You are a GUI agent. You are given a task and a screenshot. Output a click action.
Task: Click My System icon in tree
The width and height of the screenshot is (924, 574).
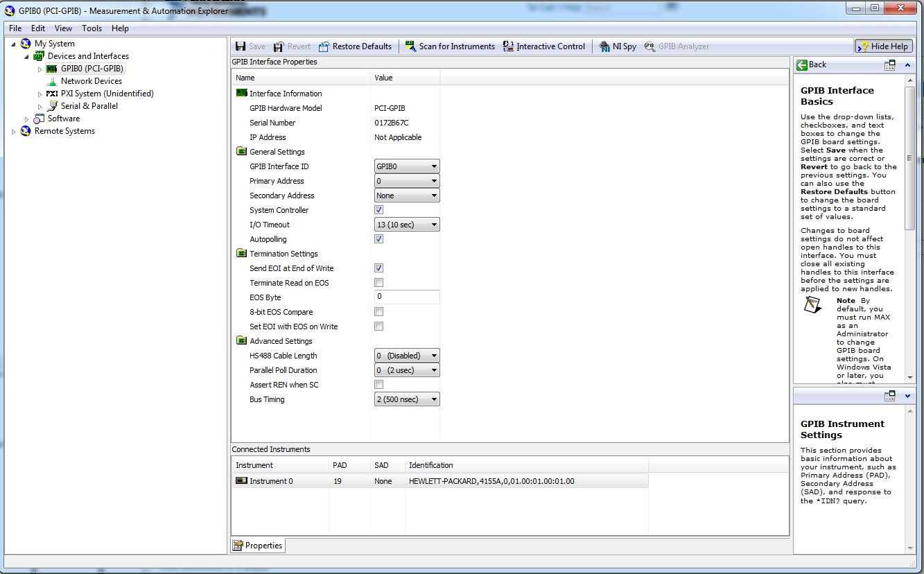26,44
